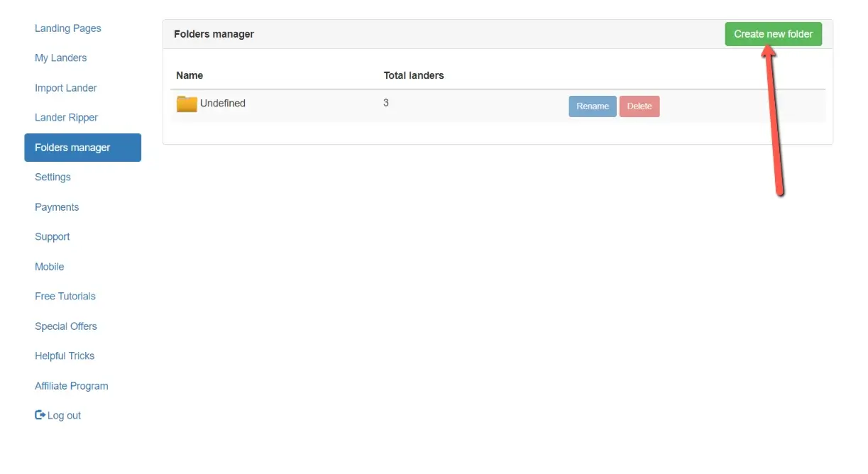Click the active Folders manager tab
Image resolution: width=868 pixels, height=474 pixels.
(82, 148)
